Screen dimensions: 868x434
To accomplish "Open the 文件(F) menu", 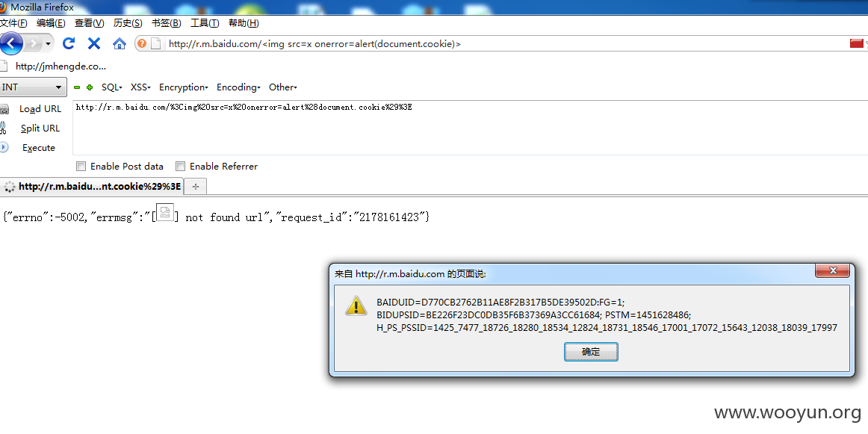I will pyautogui.click(x=14, y=23).
